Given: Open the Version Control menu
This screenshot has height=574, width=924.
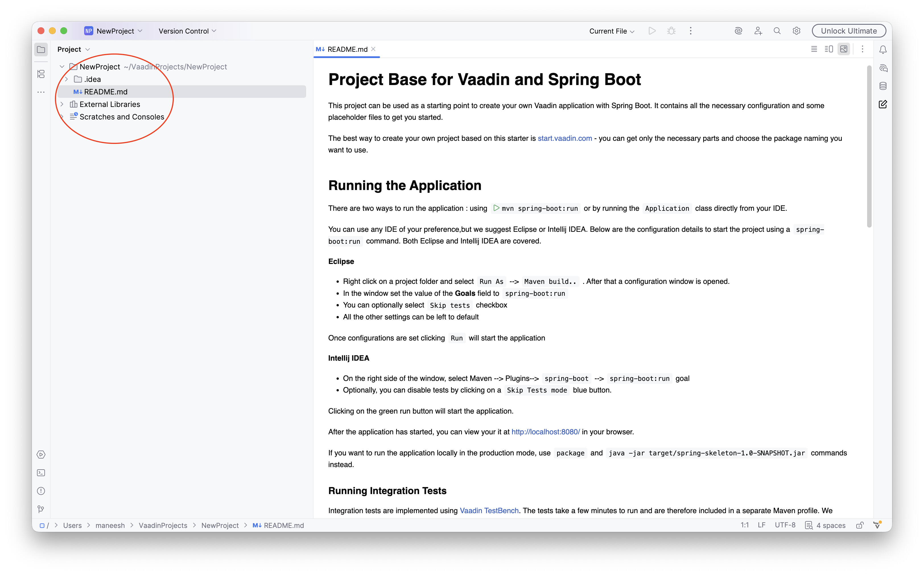Looking at the screenshot, I should coord(187,31).
